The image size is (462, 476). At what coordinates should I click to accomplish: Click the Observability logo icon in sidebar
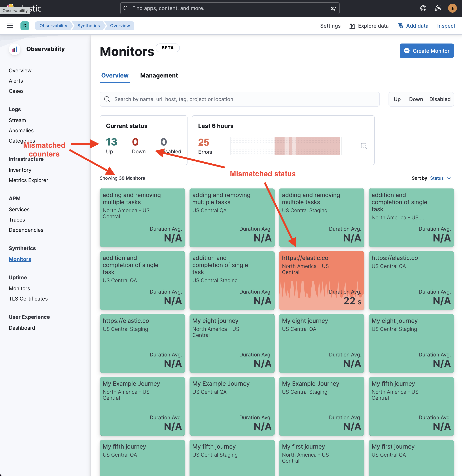tap(15, 49)
